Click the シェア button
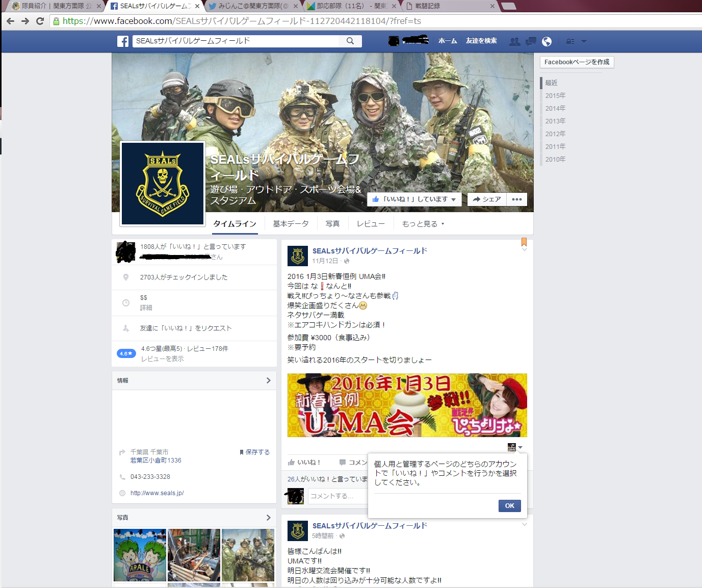 (x=487, y=199)
